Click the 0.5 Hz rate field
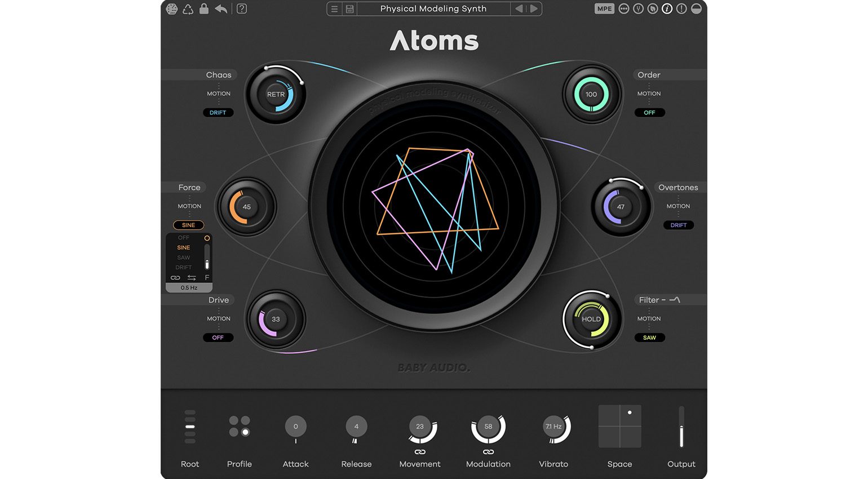Screen dimensions: 868x479 click(x=189, y=287)
